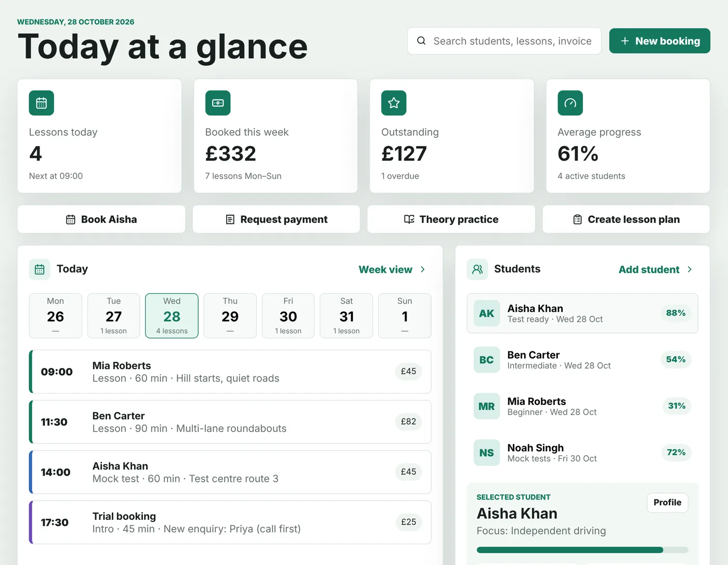Click the chevron next to Add student
The image size is (728, 565).
pyautogui.click(x=690, y=269)
